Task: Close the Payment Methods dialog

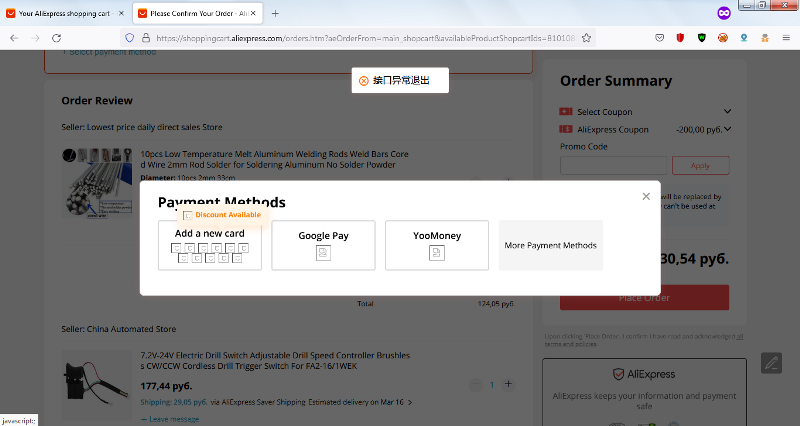Action: (x=646, y=196)
